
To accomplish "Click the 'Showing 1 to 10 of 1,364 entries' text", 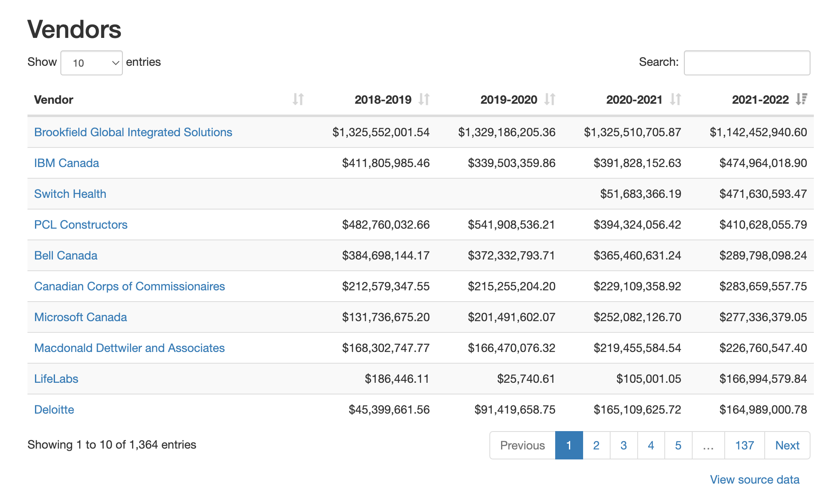I will 112,445.
